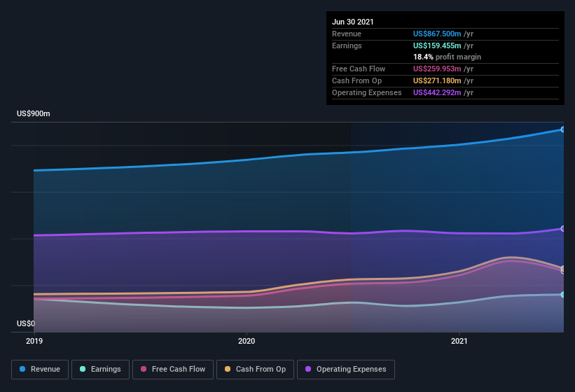The width and height of the screenshot is (575, 392).
Task: Toggle the Operating Expenses legend button
Action: coord(346,370)
